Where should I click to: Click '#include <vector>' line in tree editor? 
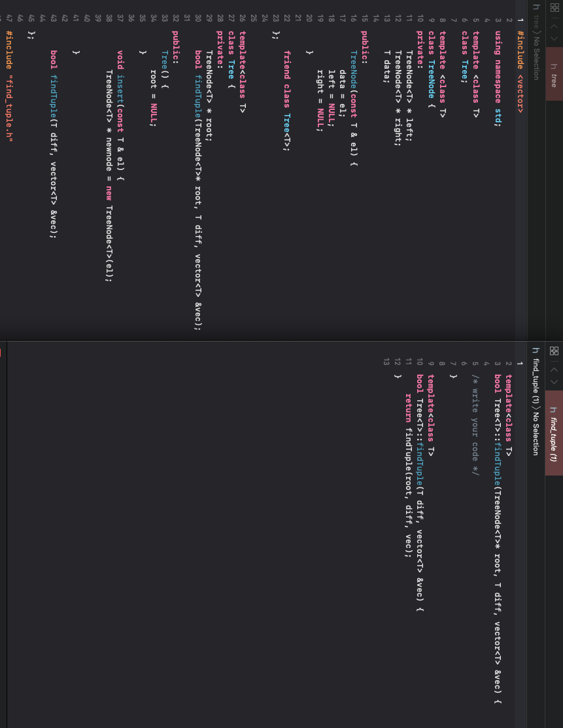pyautogui.click(x=520, y=72)
